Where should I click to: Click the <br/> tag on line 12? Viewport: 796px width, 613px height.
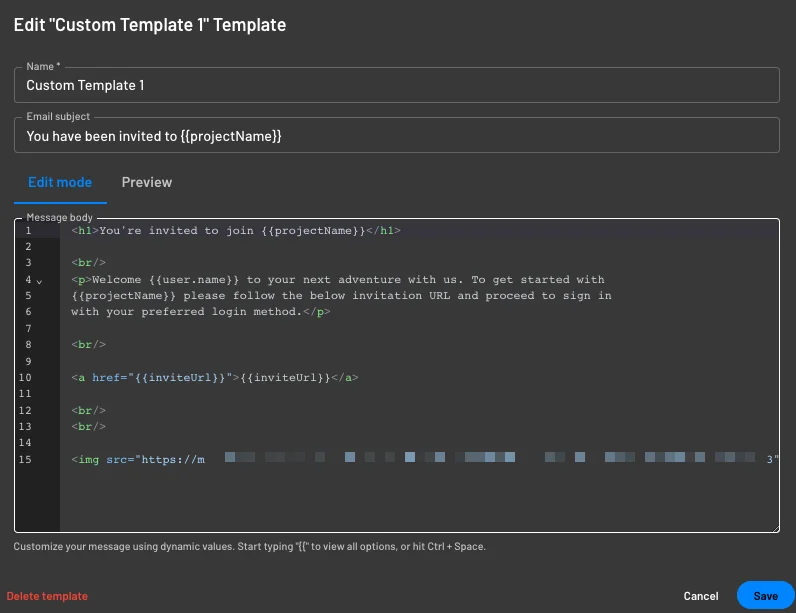[88, 411]
